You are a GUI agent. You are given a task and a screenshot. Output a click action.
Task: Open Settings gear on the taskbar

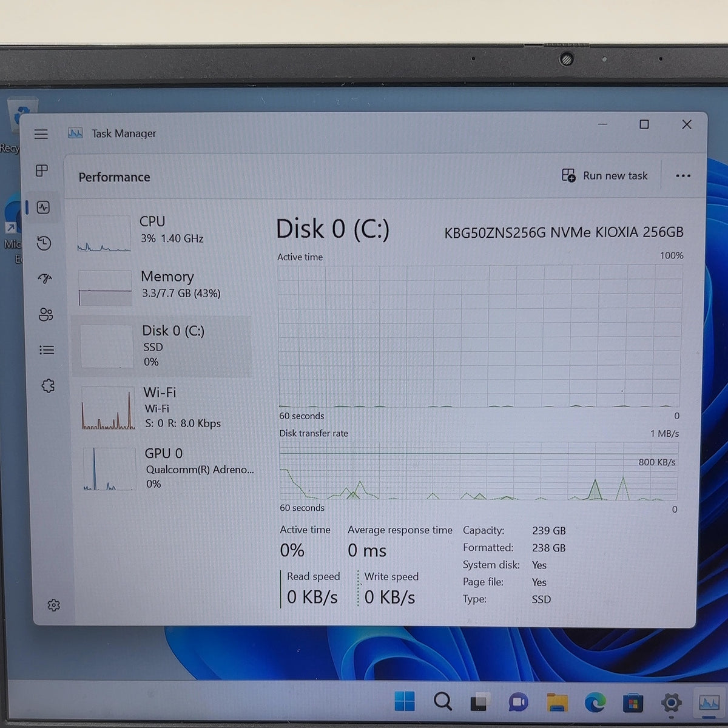coord(671,704)
